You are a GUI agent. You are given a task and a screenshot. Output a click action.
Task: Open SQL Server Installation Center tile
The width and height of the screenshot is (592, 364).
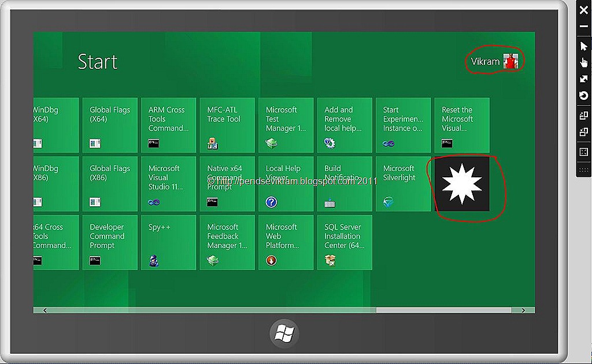[345, 243]
